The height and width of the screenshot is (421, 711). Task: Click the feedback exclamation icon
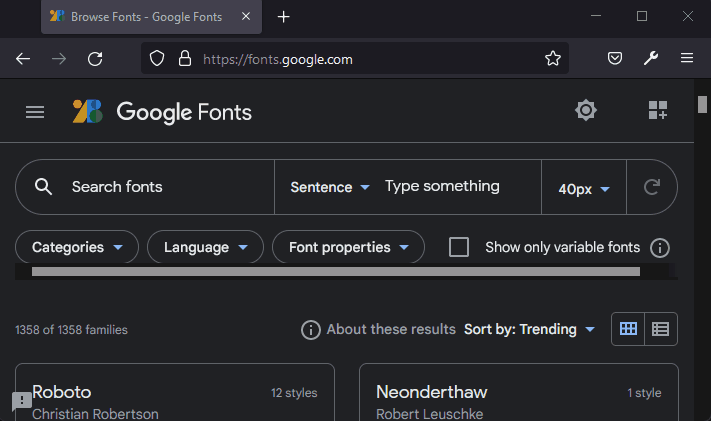[21, 401]
